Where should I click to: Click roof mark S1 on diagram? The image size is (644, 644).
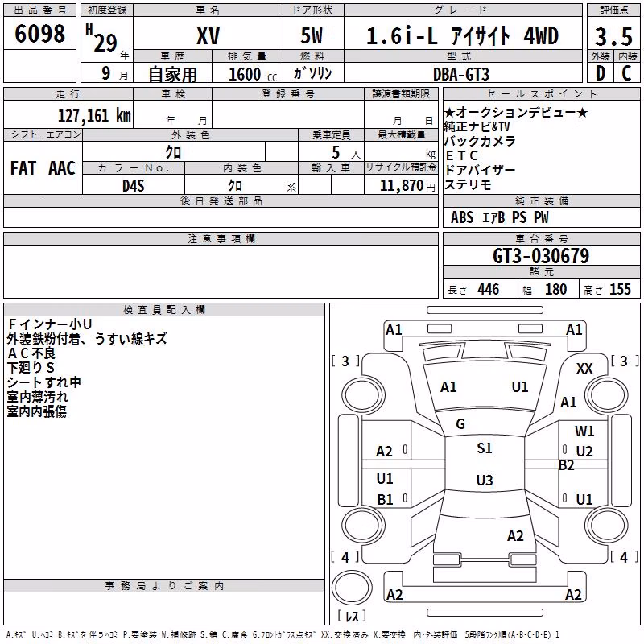pyautogui.click(x=485, y=448)
